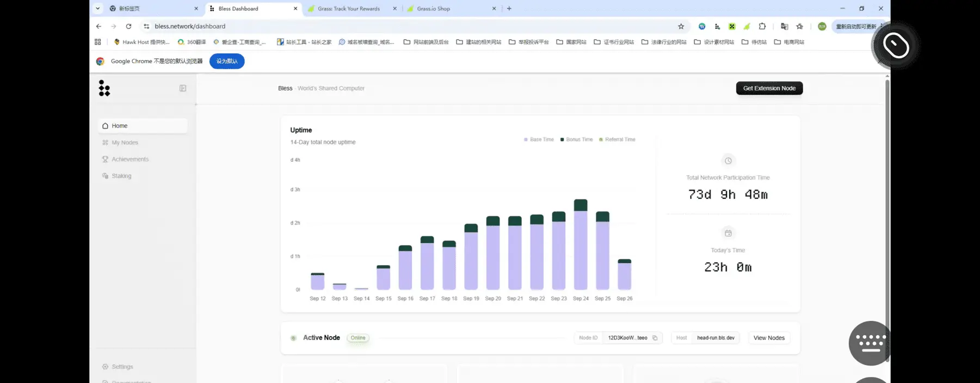Viewport: 980px width, 383px height.
Task: Click the 12D3KooW...teeo node ID text
Action: (627, 338)
